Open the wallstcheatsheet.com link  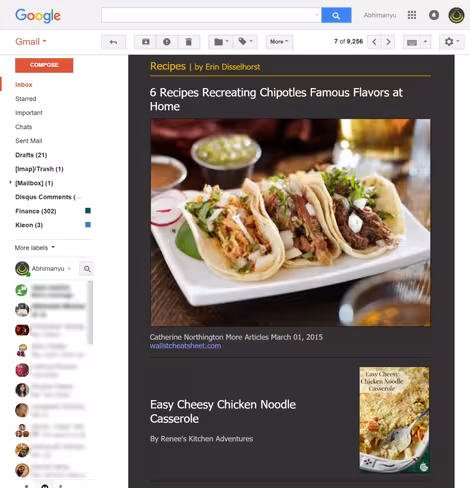coord(185,346)
